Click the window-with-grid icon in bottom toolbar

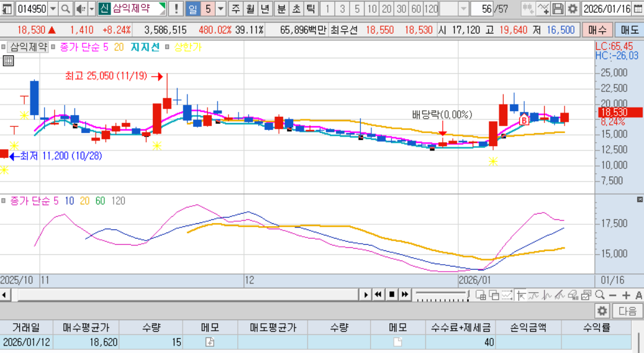pos(481,295)
